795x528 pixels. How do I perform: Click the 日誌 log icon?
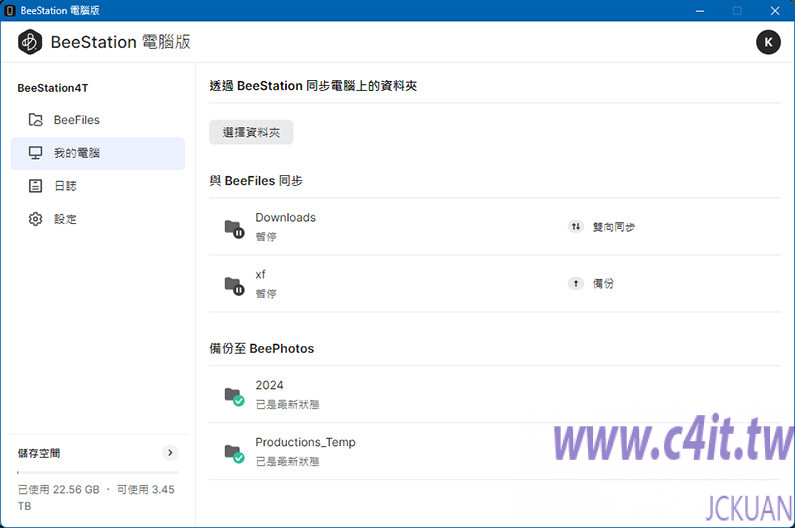click(x=35, y=186)
